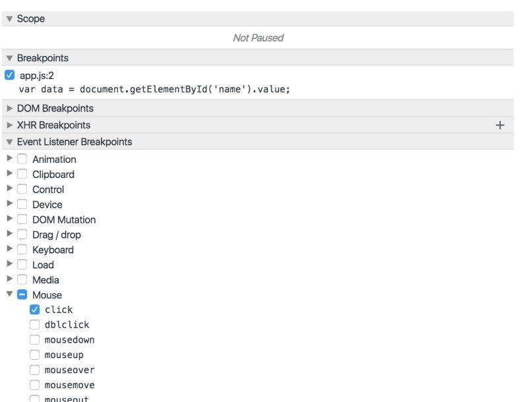Expand the Animation category arrow
532x402 pixels.
tap(9, 159)
